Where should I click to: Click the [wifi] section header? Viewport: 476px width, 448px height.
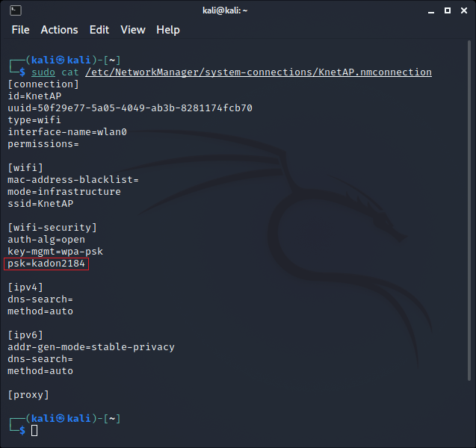pos(25,168)
